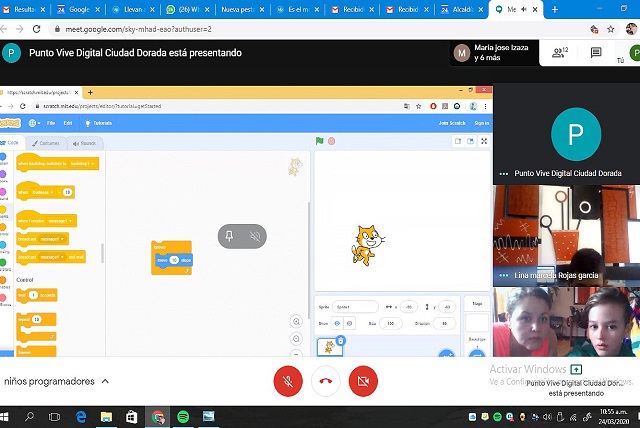
Task: Select the yellow Events blocks category
Action: pyautogui.click(x=3, y=210)
